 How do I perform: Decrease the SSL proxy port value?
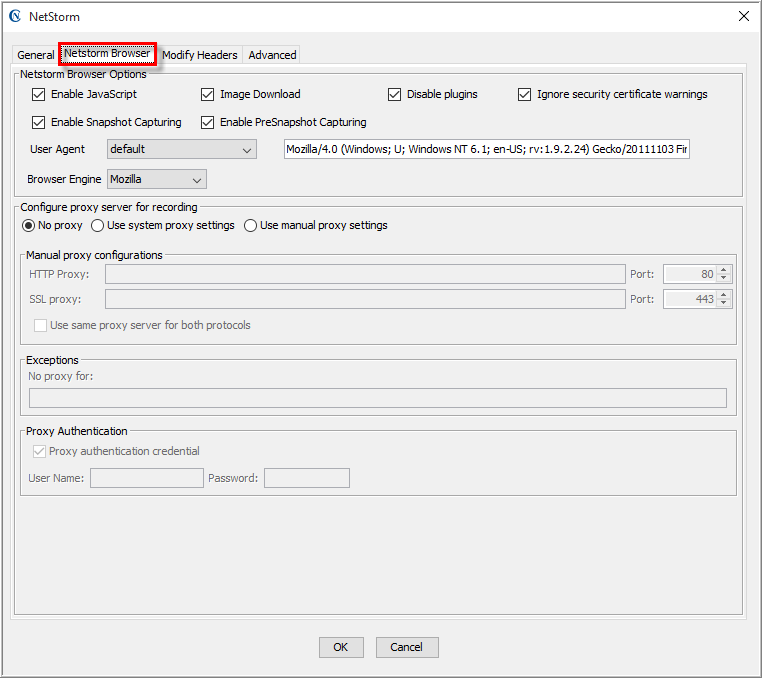(x=724, y=303)
